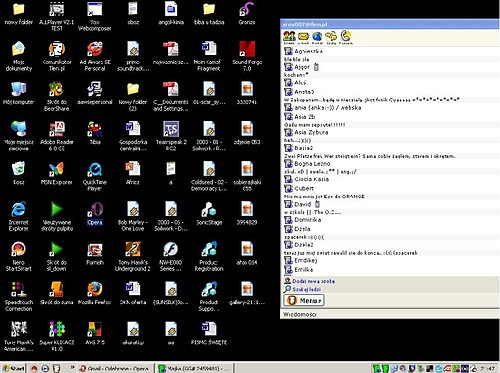The image size is (500, 373).
Task: Open nowy folder on desktop
Action: [19, 13]
